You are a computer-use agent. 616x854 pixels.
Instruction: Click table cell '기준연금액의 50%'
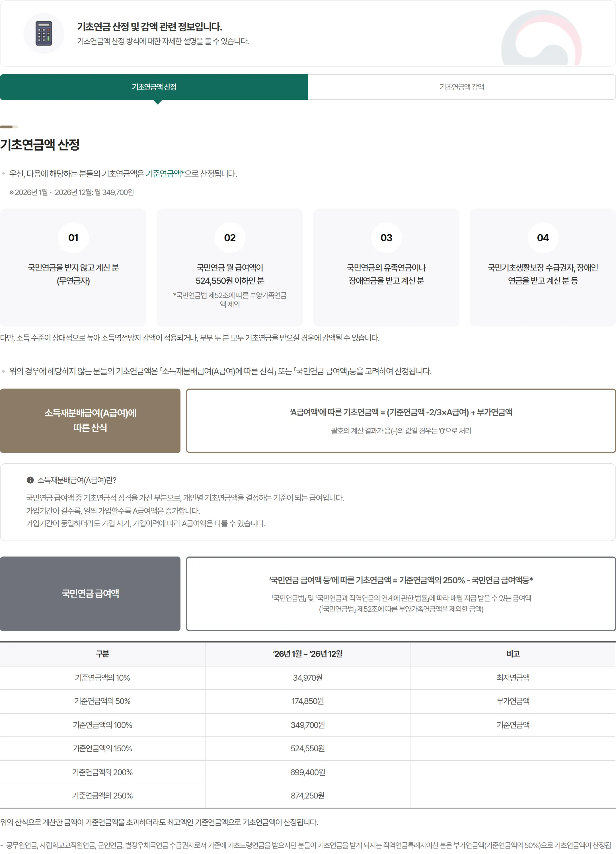point(102,701)
